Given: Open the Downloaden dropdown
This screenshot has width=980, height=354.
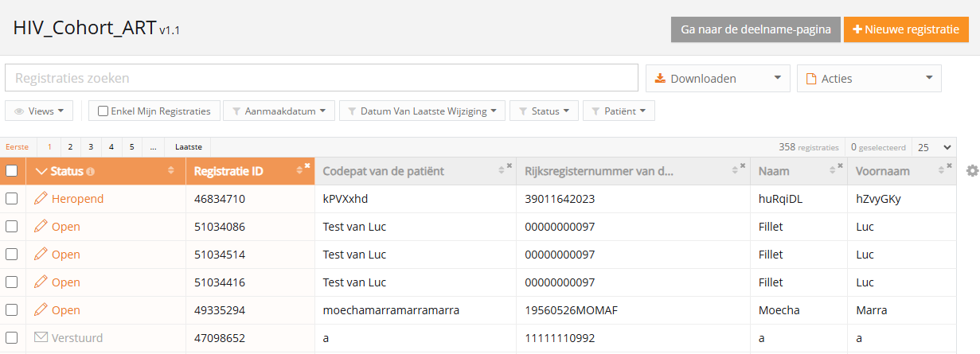Looking at the screenshot, I should pos(717,79).
